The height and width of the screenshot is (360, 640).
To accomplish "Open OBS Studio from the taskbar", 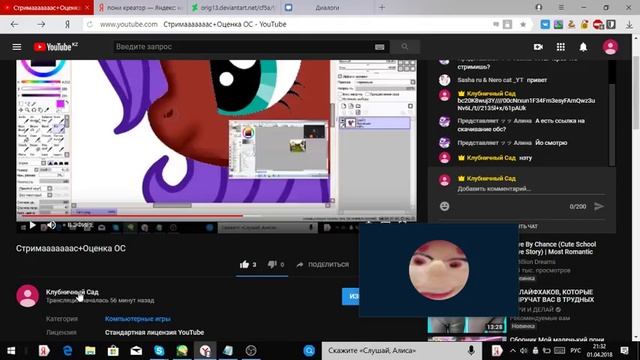I will 251,351.
